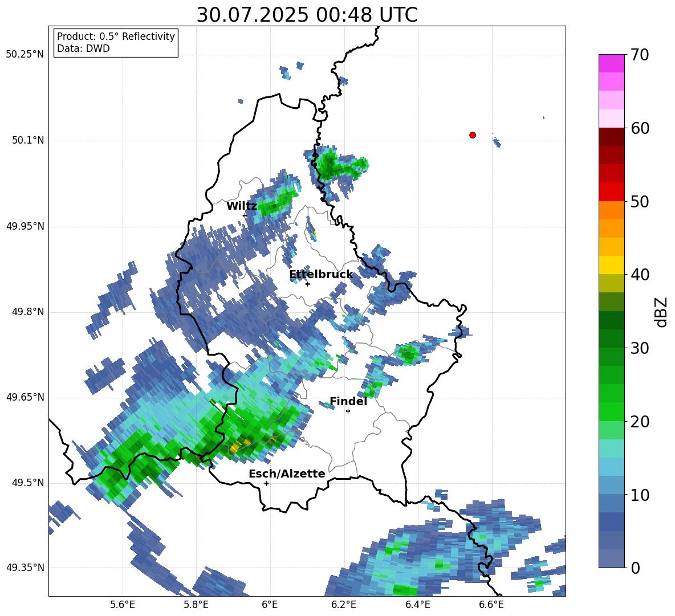The width and height of the screenshot is (675, 616).
Task: Click the 'Ettelbruck' city label
Action: click(x=321, y=275)
